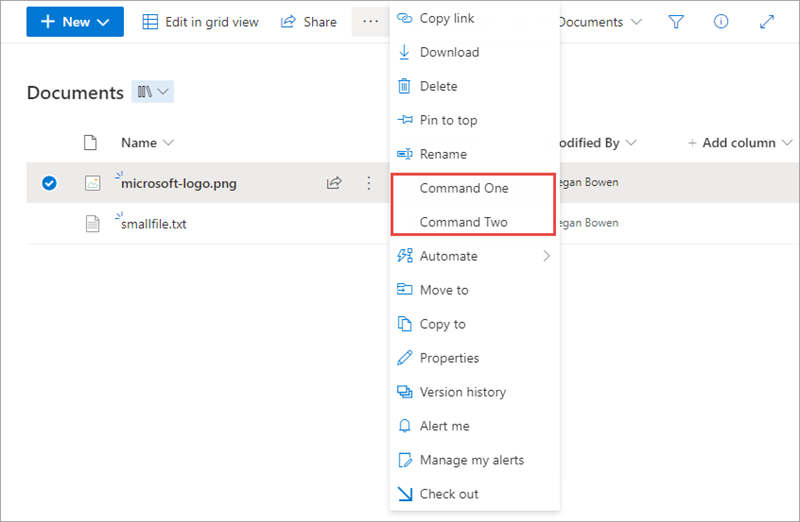Click the Copy link chain icon
Screen dimensions: 800x522
(x=405, y=18)
